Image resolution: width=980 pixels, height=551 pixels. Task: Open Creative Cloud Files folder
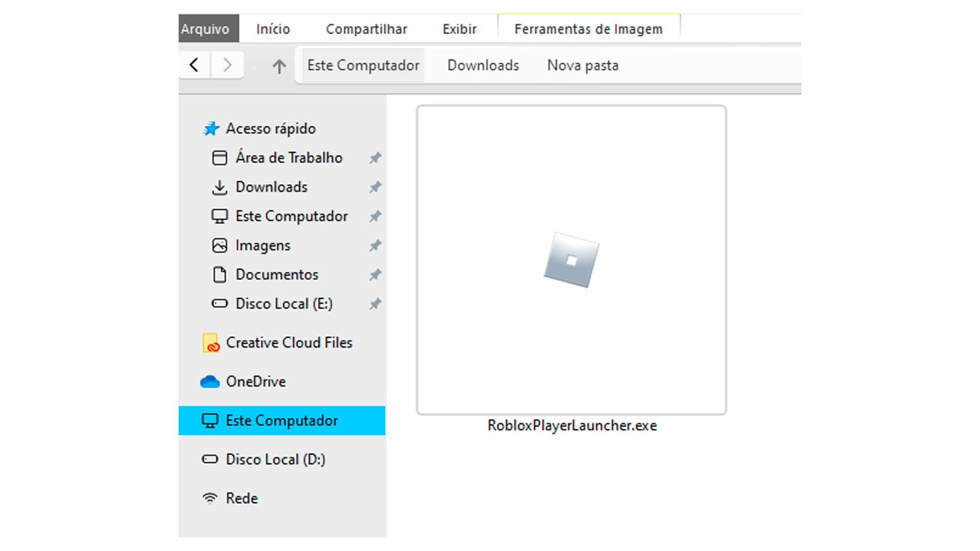tap(288, 342)
